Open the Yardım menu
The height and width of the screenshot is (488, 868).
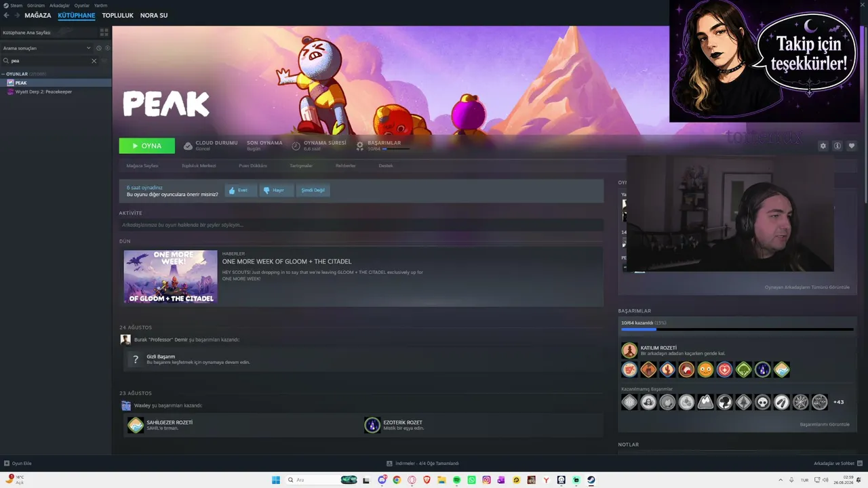coord(101,5)
